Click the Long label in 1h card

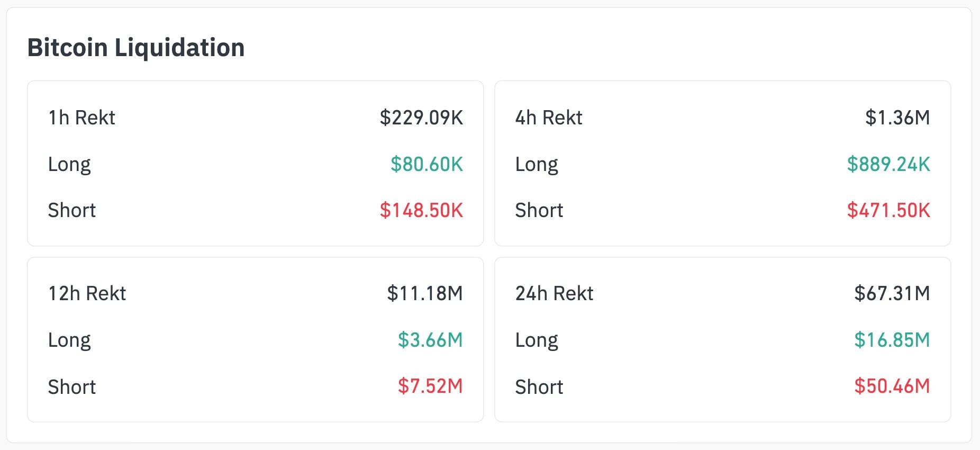69,164
